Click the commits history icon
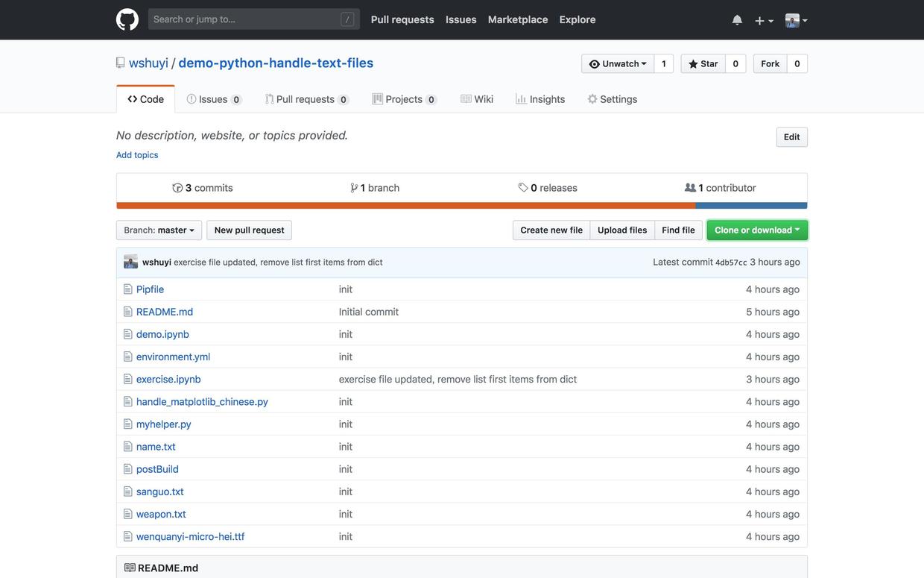The height and width of the screenshot is (578, 924). (177, 188)
